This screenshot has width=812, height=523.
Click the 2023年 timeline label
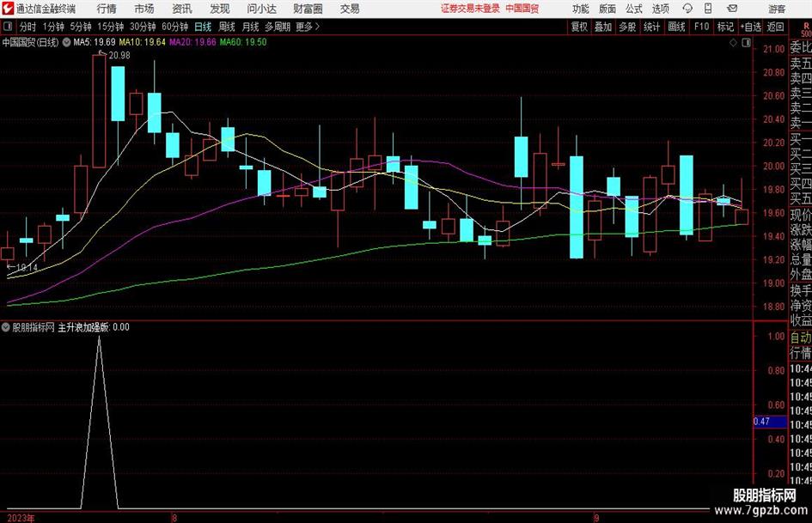[x=21, y=518]
